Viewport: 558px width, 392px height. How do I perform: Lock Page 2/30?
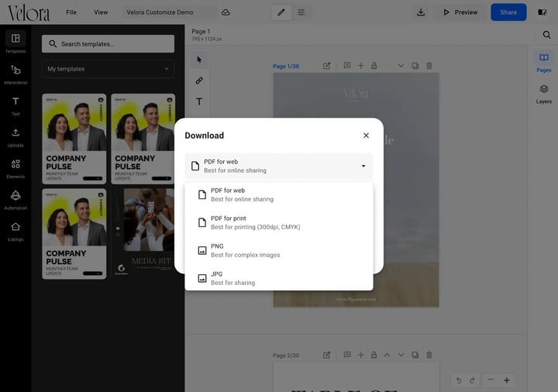tap(374, 355)
